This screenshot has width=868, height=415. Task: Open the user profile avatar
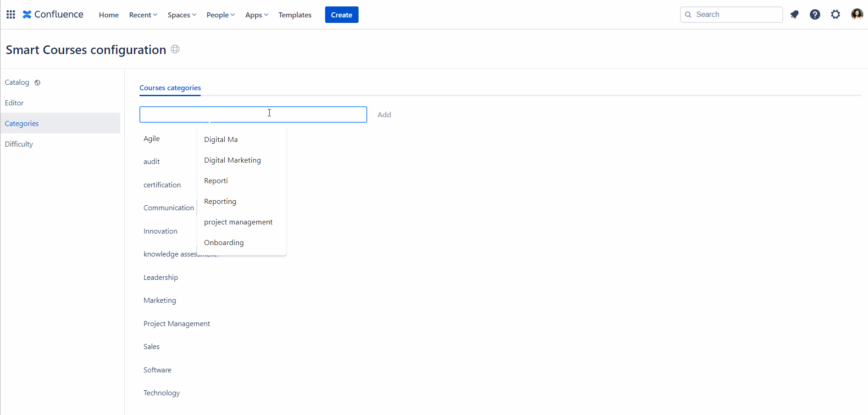857,15
